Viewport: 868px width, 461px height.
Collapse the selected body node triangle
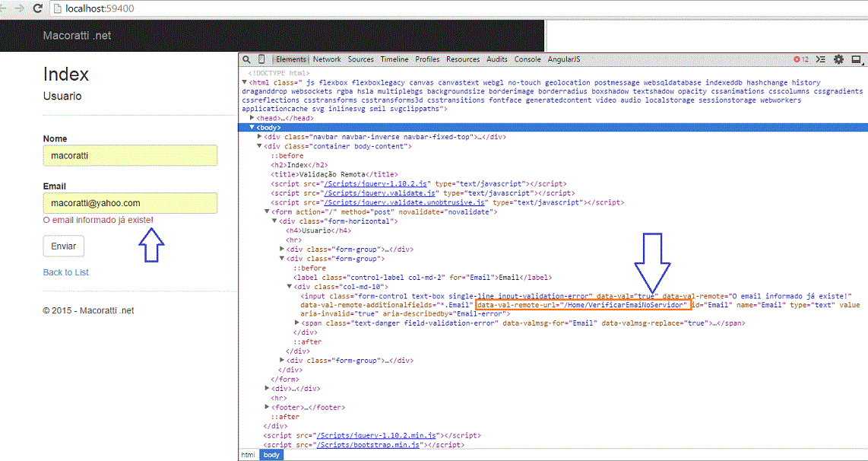coord(252,128)
